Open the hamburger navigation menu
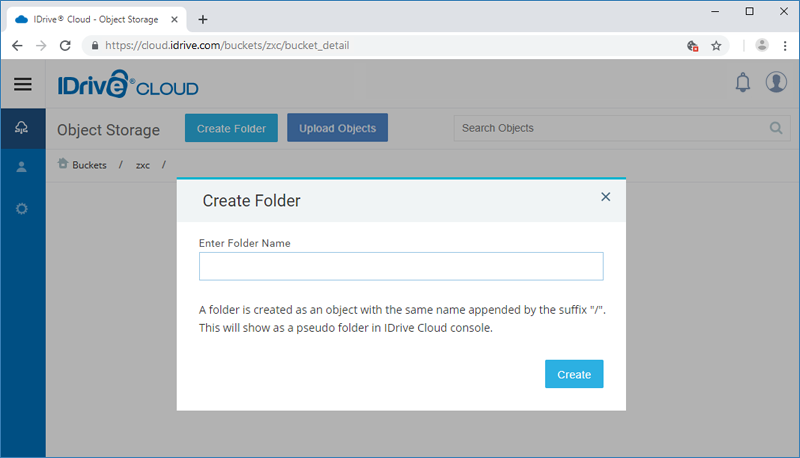Viewport: 800px width, 458px height. pyautogui.click(x=22, y=84)
